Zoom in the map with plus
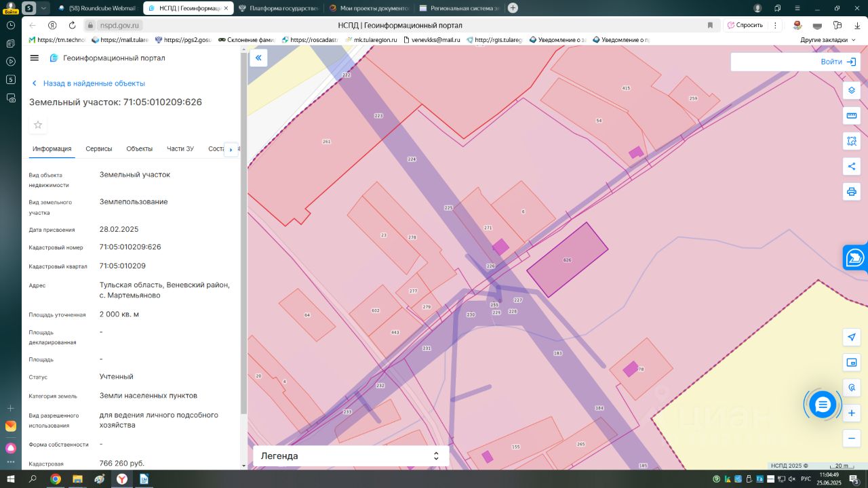Viewport: 868px width, 488px height. 852,413
